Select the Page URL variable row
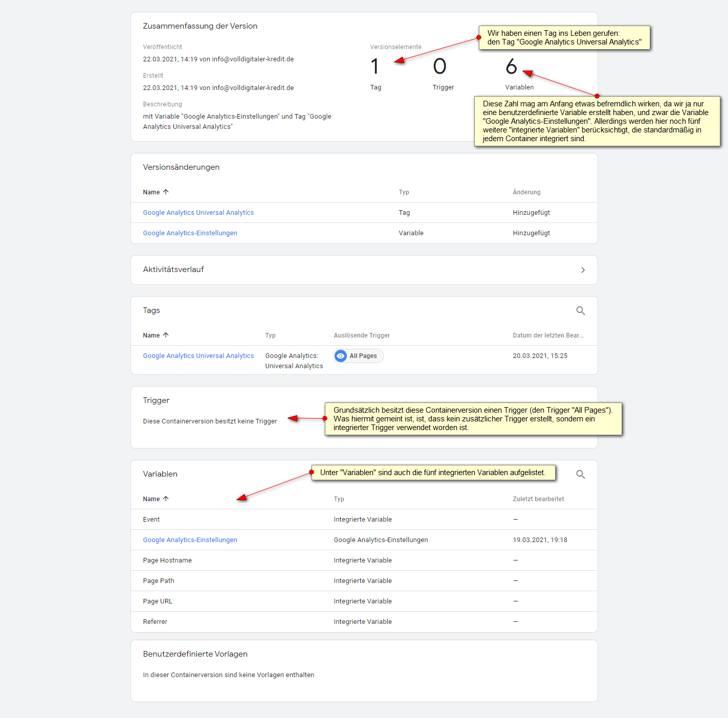 click(364, 601)
